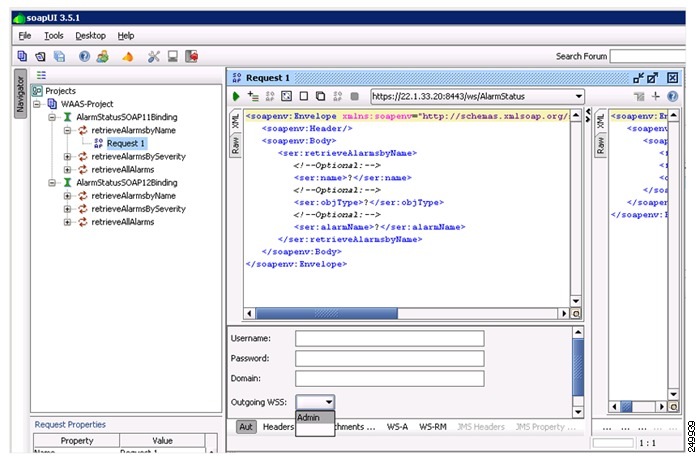This screenshot has width=700, height=459.
Task: Select Request 1 in the project tree
Action: 126,143
